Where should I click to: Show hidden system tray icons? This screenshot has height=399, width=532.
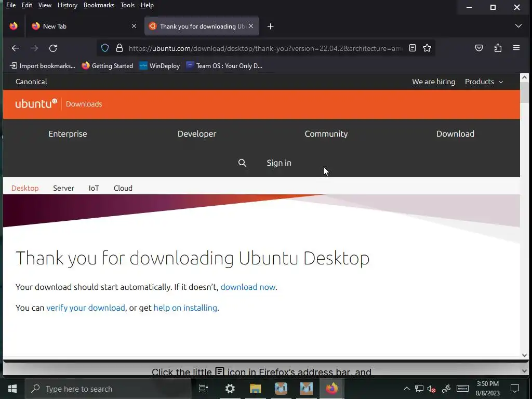pos(406,389)
